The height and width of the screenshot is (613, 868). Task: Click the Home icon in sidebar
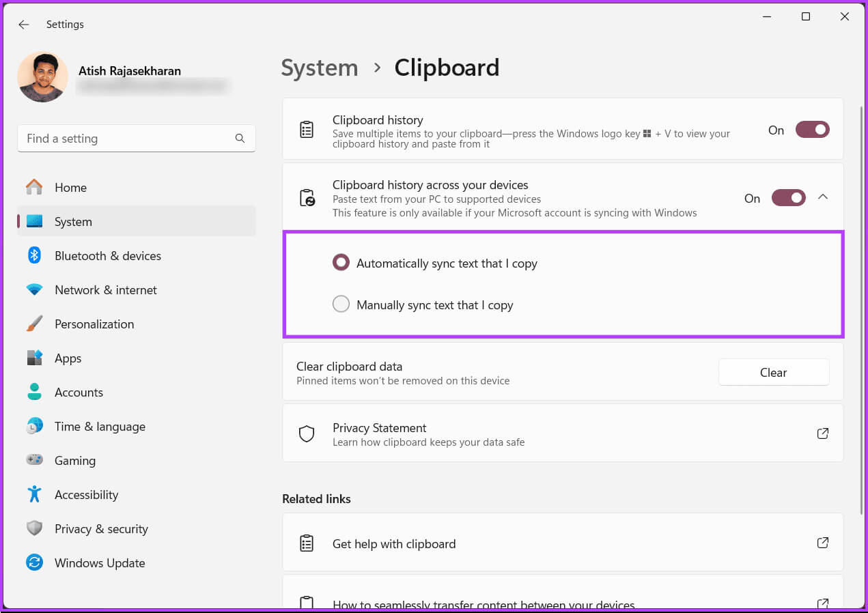coord(34,187)
